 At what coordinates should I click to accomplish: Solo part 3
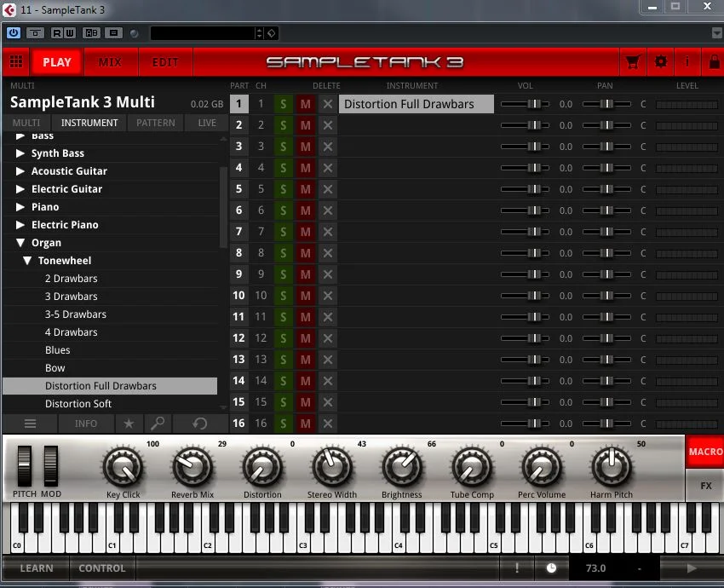pyautogui.click(x=283, y=147)
